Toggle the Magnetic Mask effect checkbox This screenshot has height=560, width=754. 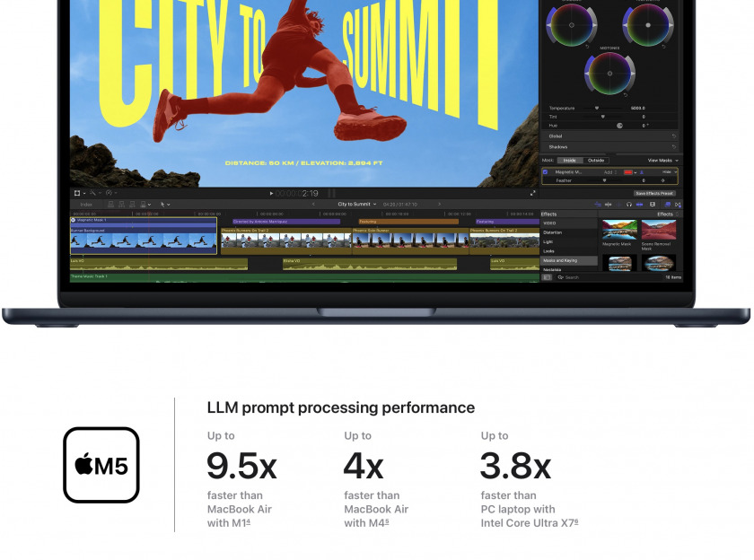tap(545, 171)
